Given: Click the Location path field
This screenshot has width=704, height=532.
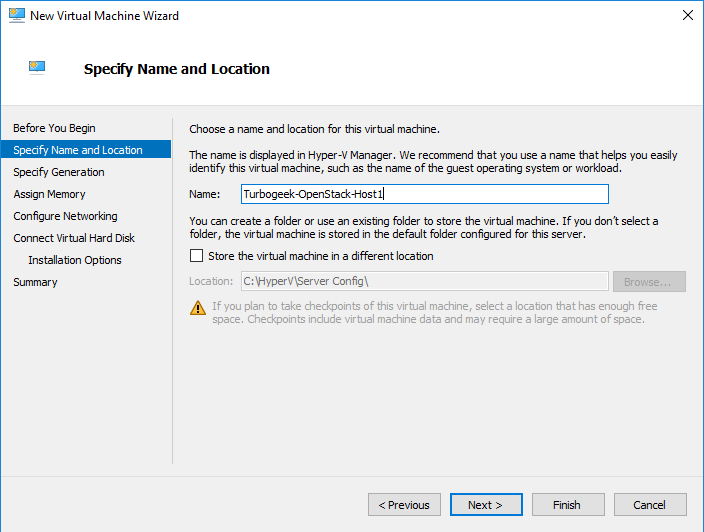Looking at the screenshot, I should tap(425, 281).
